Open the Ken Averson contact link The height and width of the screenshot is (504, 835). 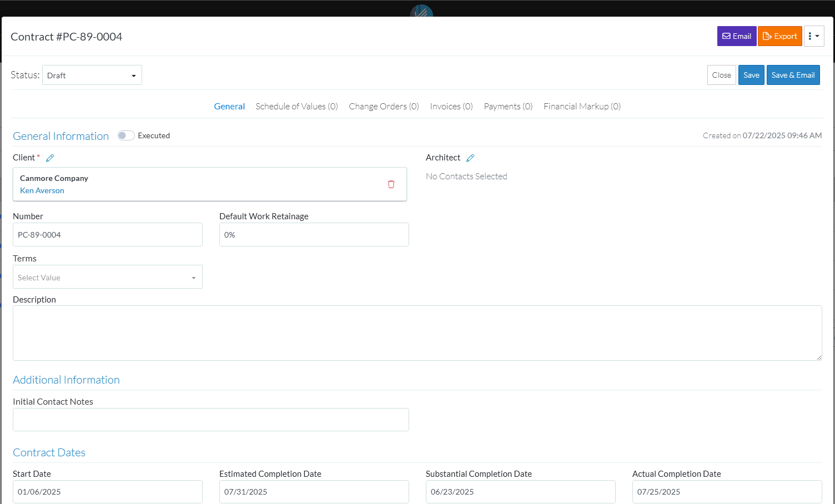coord(42,190)
